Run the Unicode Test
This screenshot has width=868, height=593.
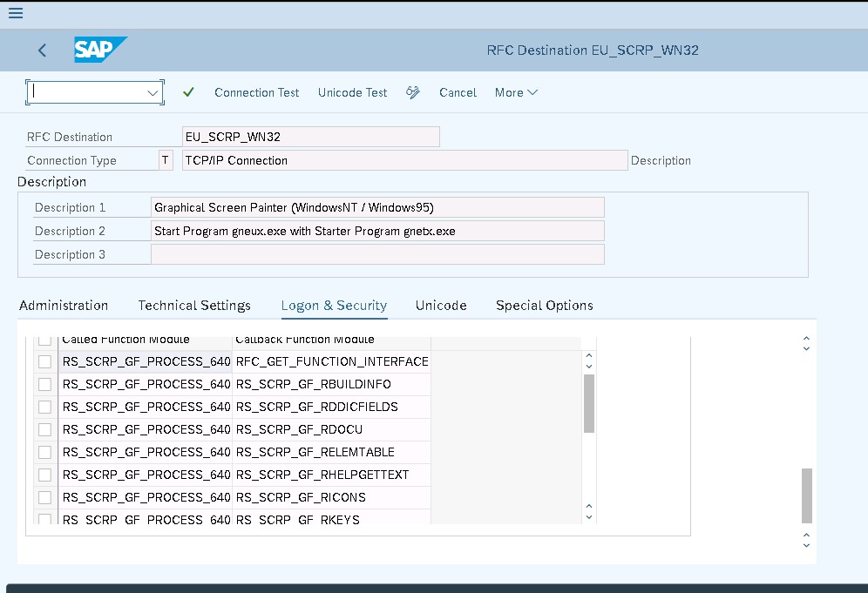pos(353,92)
